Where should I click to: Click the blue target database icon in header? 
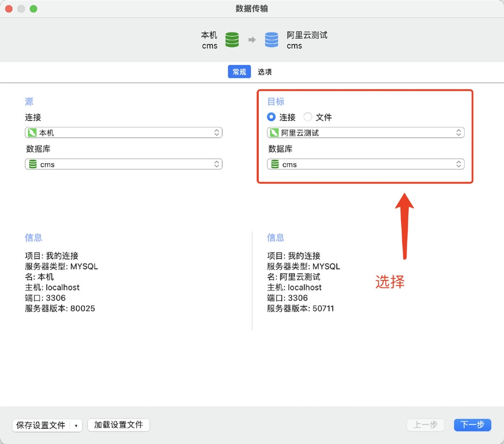coord(272,40)
